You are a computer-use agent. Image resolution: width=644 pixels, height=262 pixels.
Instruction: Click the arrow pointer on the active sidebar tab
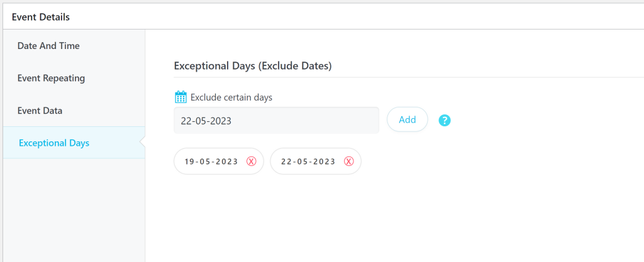point(142,143)
